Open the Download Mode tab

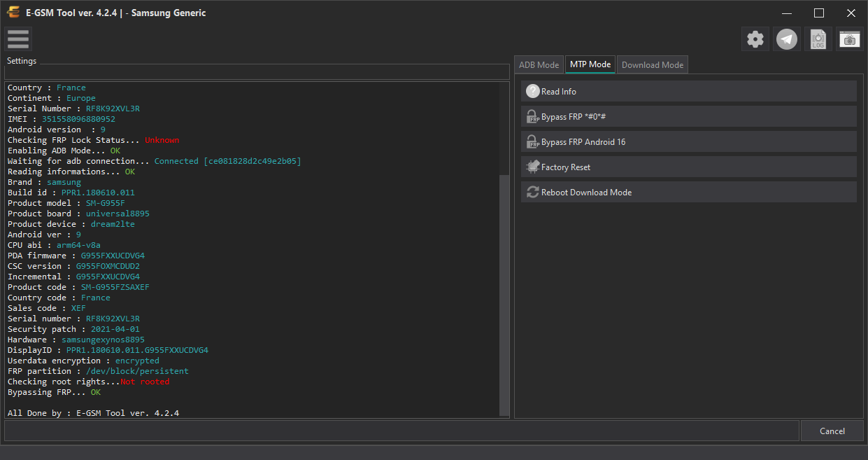653,64
